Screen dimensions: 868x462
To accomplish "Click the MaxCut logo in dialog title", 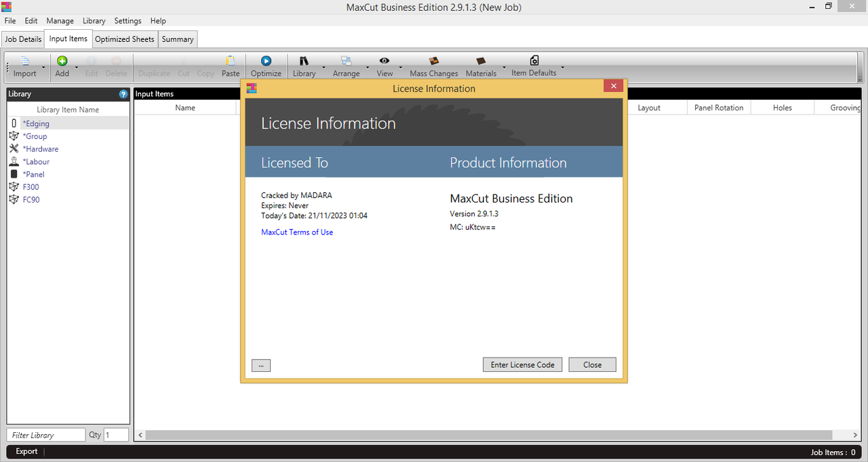I will (x=252, y=88).
